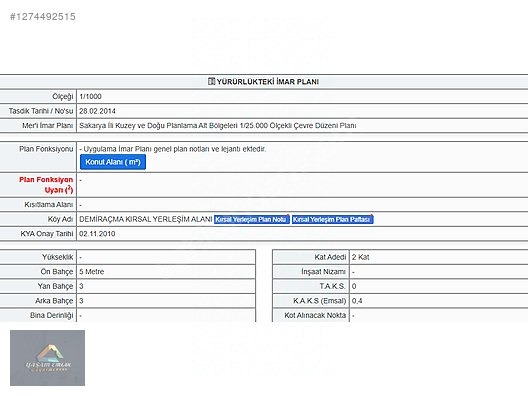Viewport: 528px width, 396px height.
Task: Click the Köy Adı label
Action: point(60,220)
